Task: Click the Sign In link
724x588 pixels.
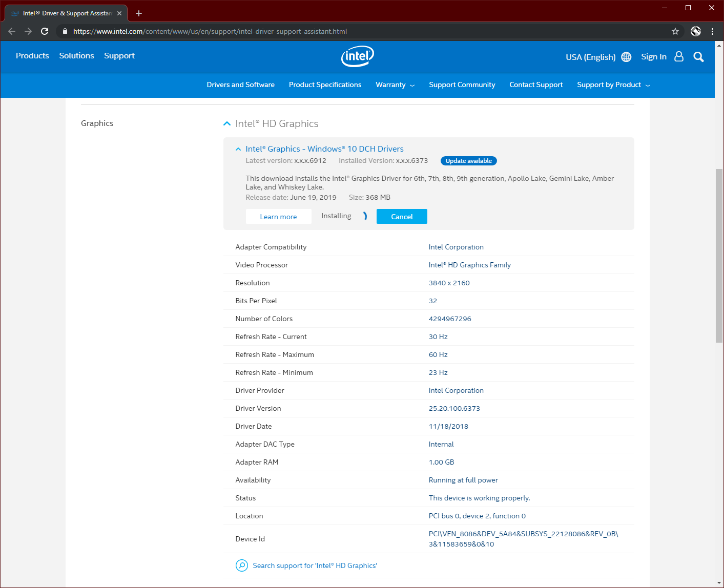Action: pyautogui.click(x=653, y=57)
